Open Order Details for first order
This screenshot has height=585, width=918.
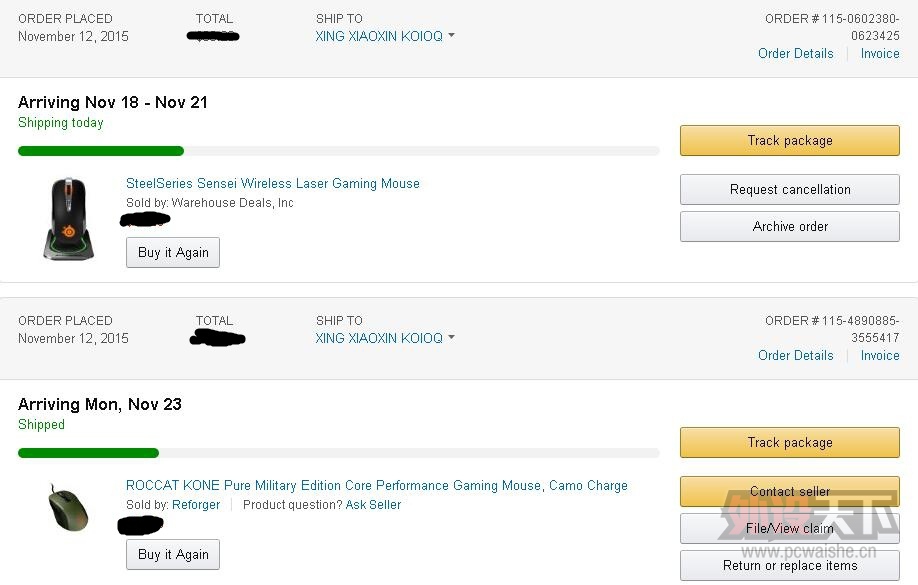[795, 54]
